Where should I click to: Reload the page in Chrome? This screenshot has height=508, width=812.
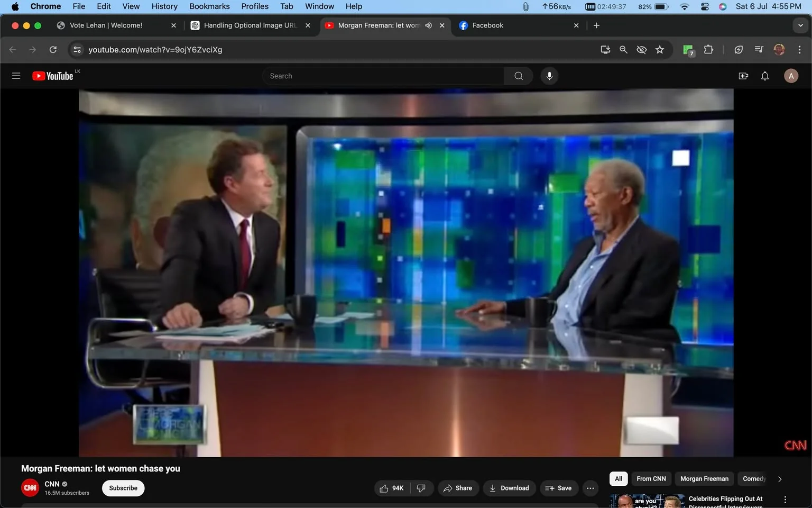pyautogui.click(x=53, y=49)
